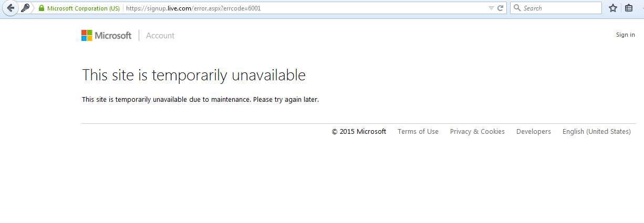Open the Privacy & Cookies link
The height and width of the screenshot is (223, 644).
477,132
